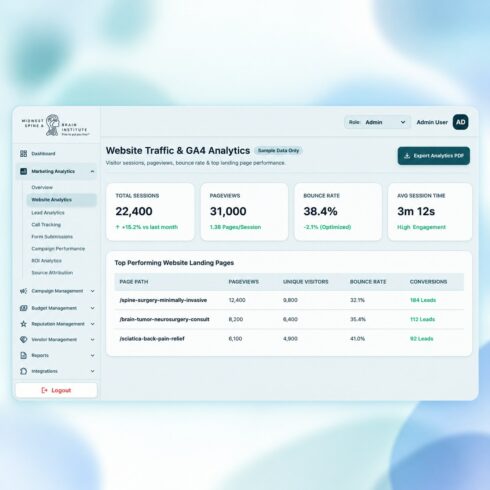Expand the Integrations chevron
The height and width of the screenshot is (490, 490).
click(92, 371)
